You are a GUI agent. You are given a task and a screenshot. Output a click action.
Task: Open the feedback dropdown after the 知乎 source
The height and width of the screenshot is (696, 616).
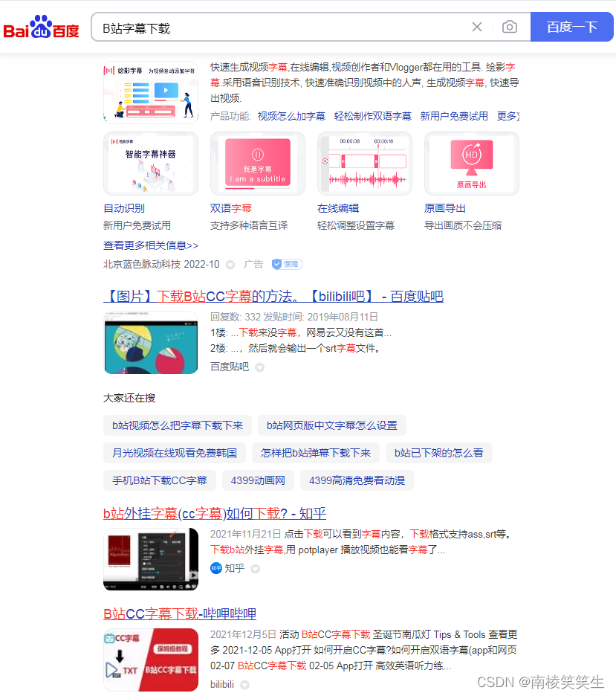[x=256, y=567]
